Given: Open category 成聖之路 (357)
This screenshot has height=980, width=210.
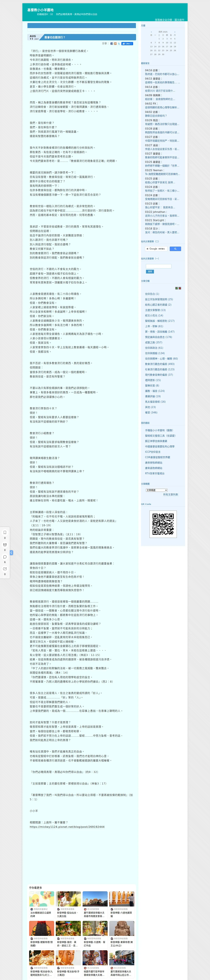Looking at the screenshot, I should point(154,342).
